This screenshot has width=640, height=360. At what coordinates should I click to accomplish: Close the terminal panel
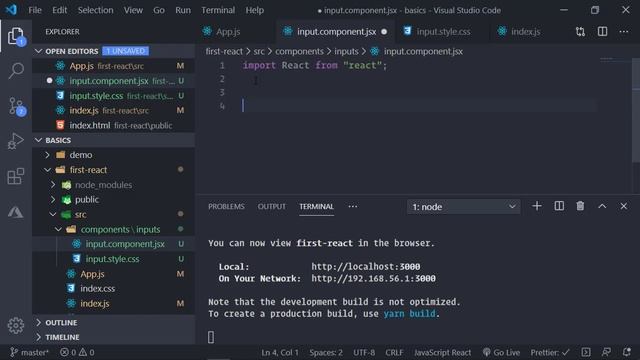[x=624, y=206]
